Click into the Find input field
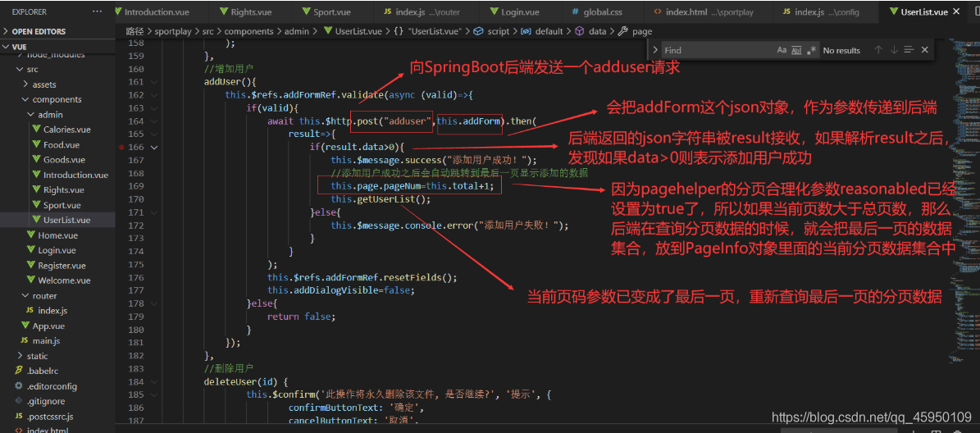The height and width of the screenshot is (433, 980). 718,50
